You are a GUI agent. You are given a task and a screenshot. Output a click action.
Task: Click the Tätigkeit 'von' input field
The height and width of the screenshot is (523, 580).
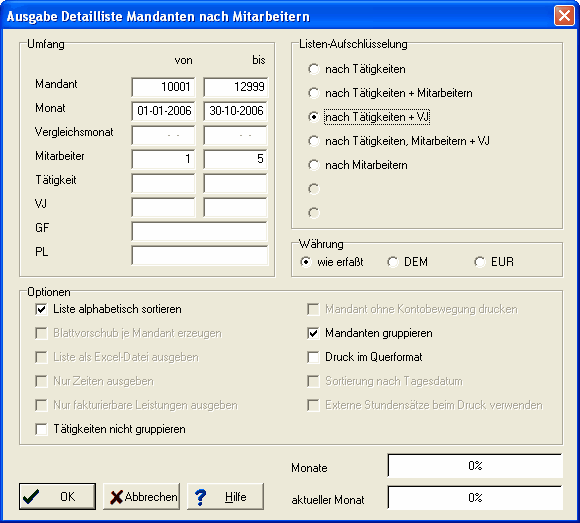point(163,183)
